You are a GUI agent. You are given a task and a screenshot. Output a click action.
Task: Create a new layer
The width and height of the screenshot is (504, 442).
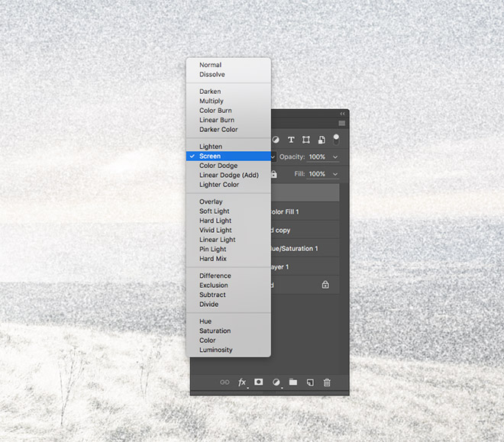(310, 382)
